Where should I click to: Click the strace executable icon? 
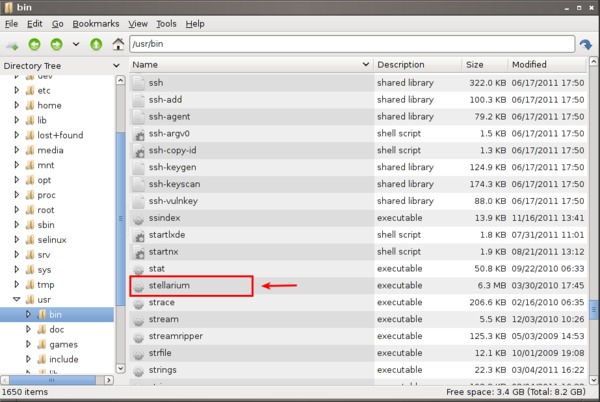139,303
